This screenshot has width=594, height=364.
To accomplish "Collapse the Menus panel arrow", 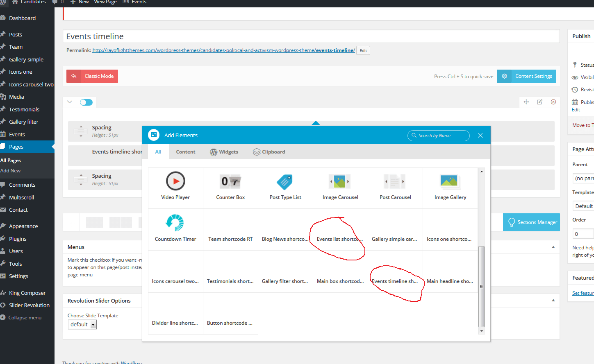I will (x=553, y=247).
